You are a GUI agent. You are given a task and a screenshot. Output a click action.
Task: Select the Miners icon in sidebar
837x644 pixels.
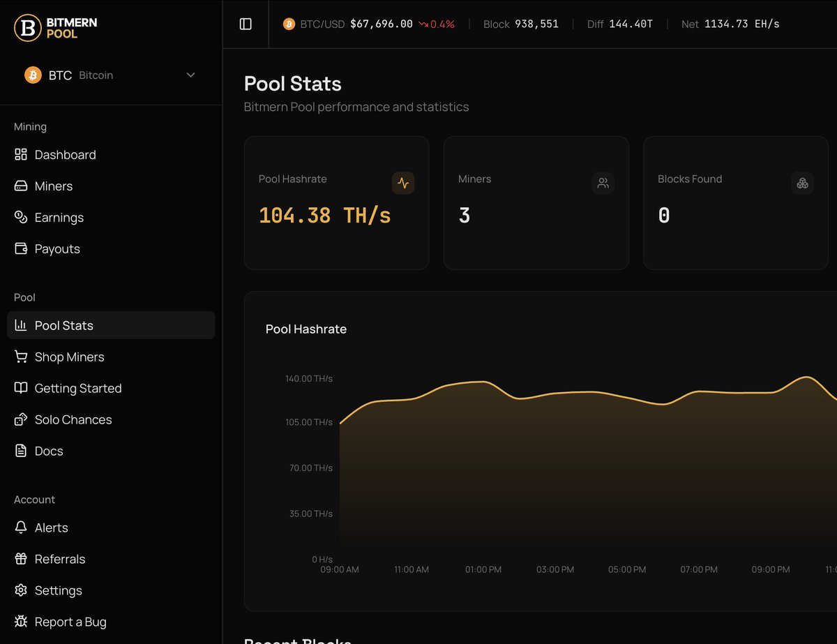[20, 186]
